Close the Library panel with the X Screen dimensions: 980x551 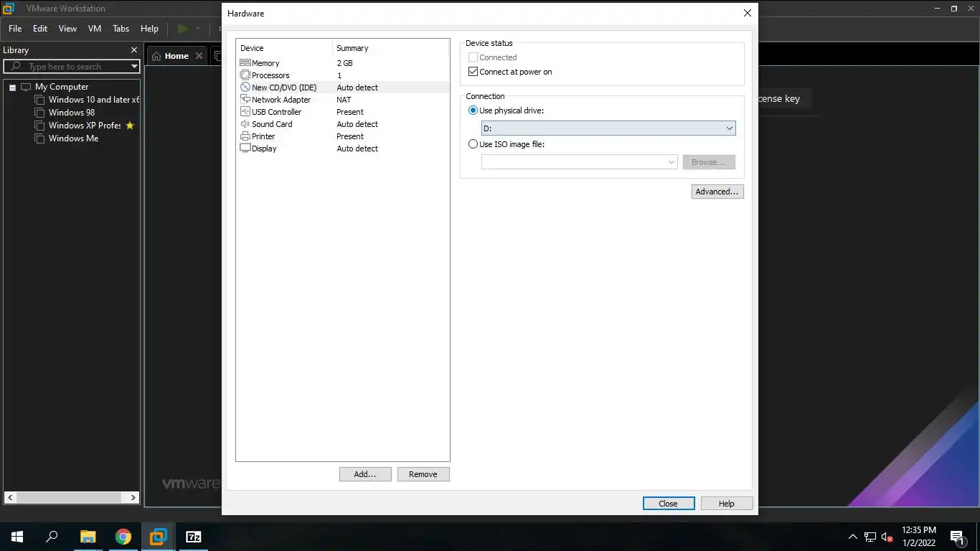tap(133, 50)
